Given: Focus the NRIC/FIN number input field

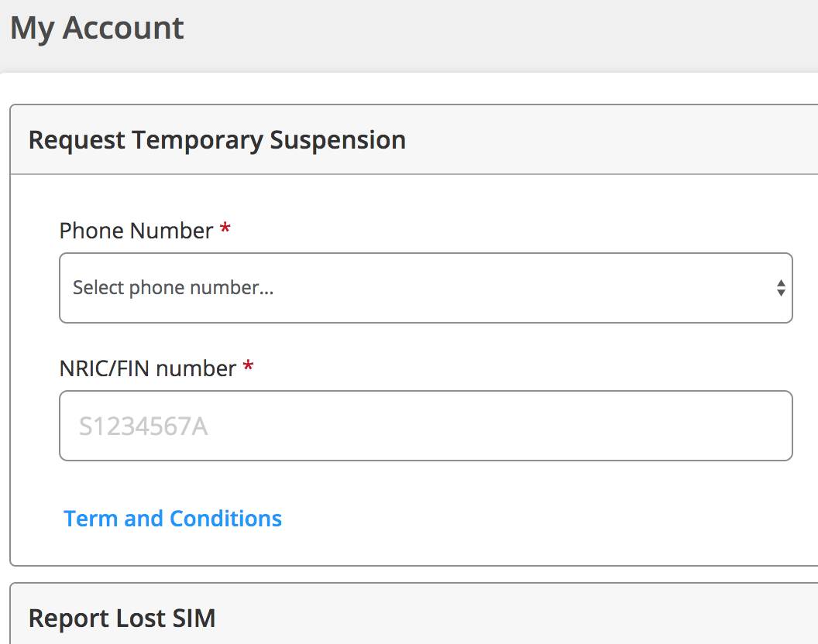Looking at the screenshot, I should coord(425,426).
